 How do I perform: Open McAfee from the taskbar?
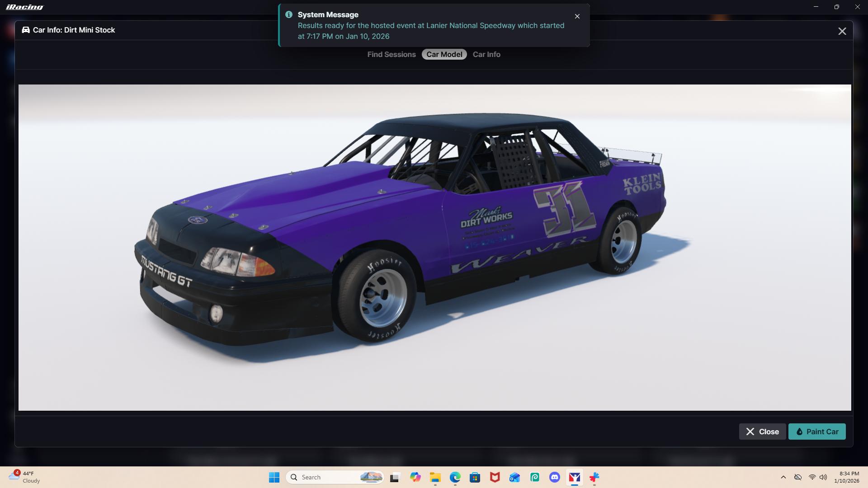click(495, 477)
